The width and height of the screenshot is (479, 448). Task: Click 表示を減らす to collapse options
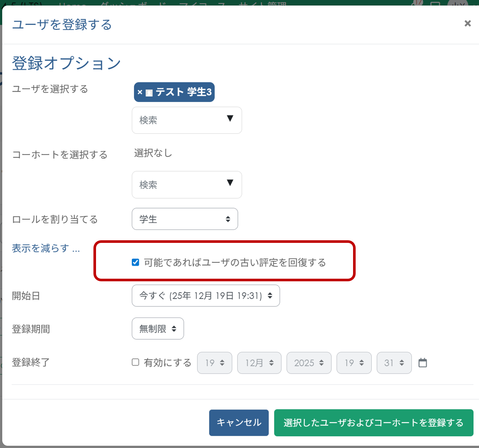pyautogui.click(x=45, y=248)
